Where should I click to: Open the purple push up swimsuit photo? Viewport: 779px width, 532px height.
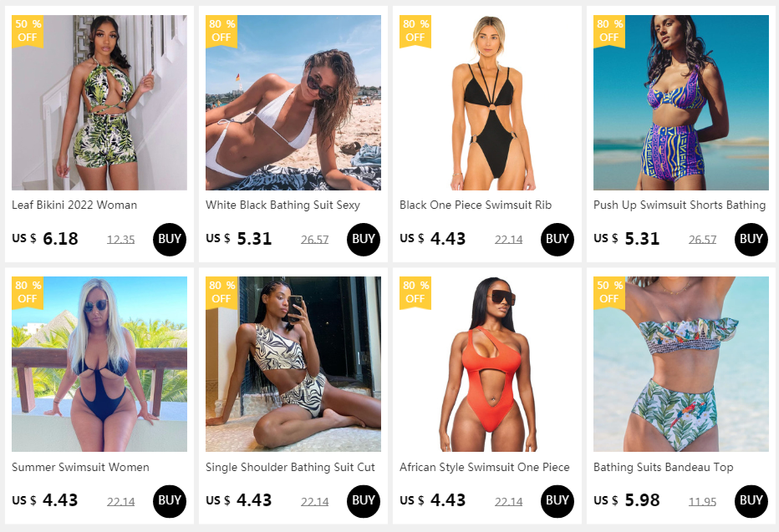tap(680, 103)
